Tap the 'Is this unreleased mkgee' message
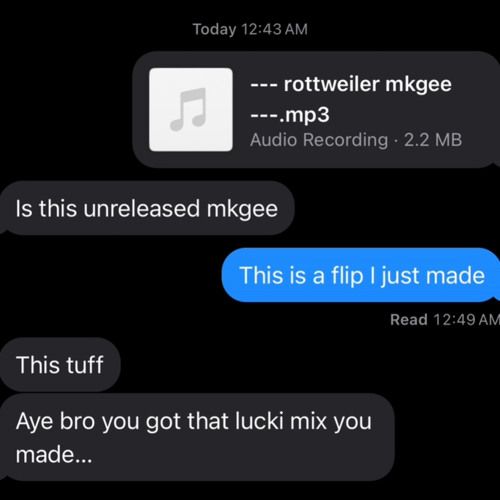 [x=147, y=208]
